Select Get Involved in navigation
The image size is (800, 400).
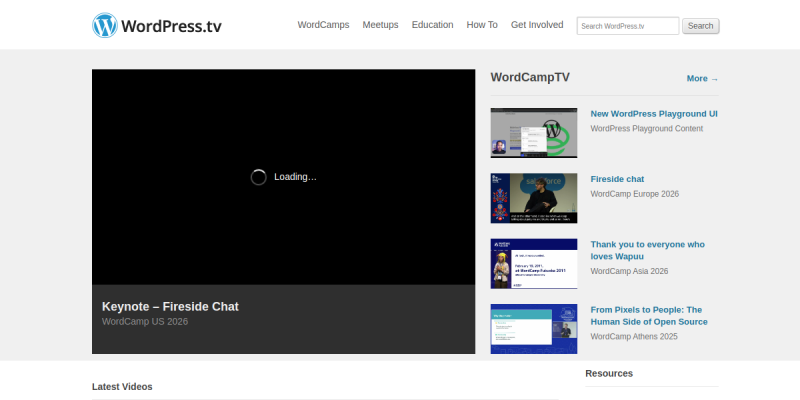pyautogui.click(x=537, y=25)
